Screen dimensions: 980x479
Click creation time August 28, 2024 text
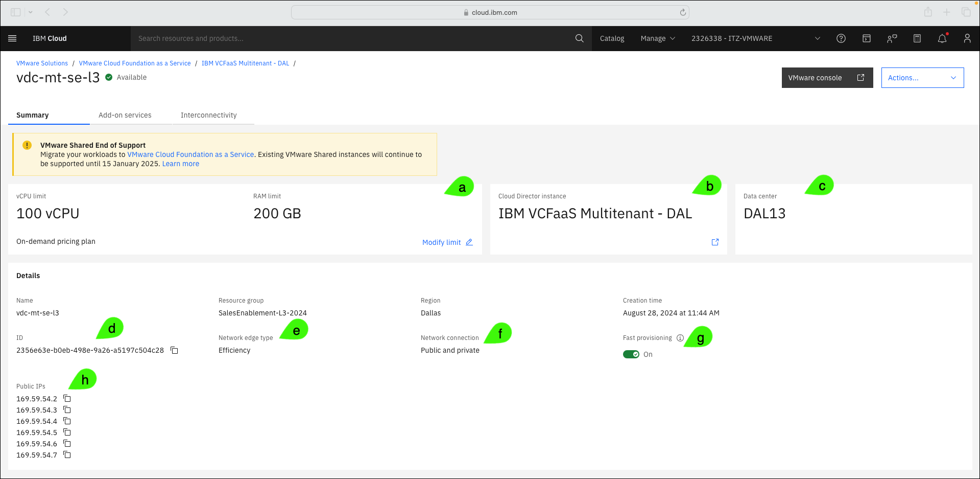(671, 313)
